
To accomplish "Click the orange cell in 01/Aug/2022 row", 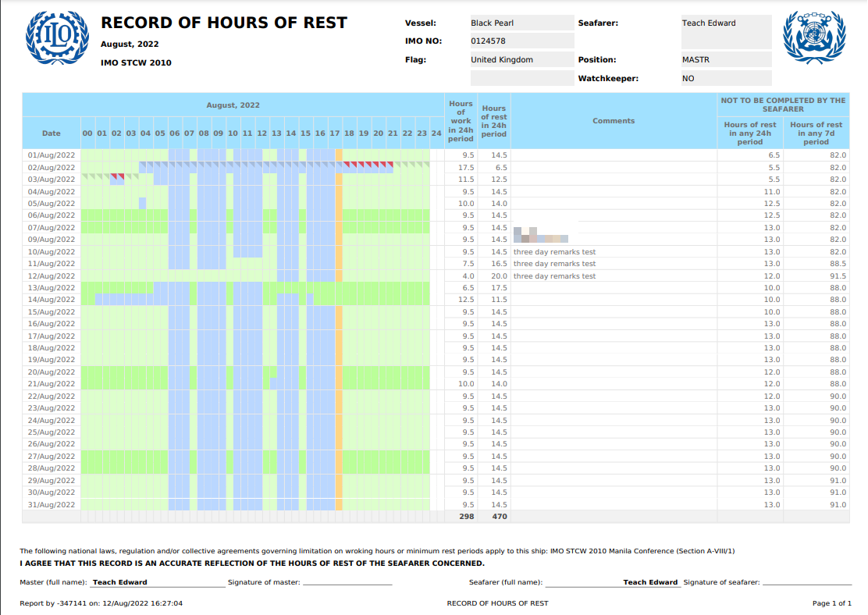I will coord(339,155).
